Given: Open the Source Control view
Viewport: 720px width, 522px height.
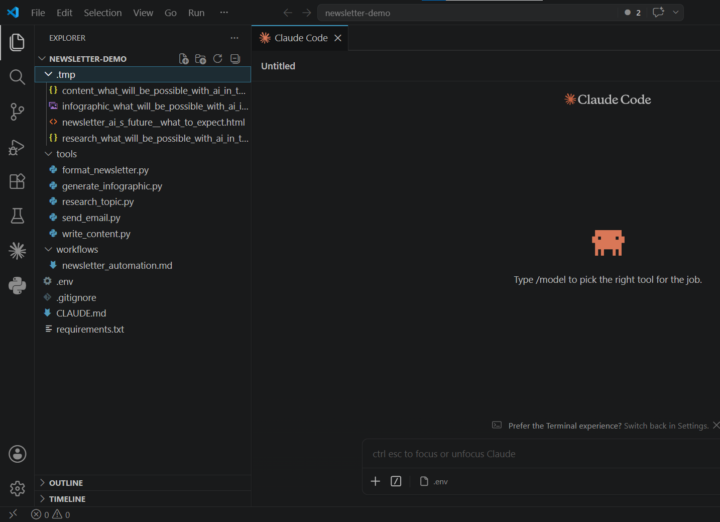Looking at the screenshot, I should click(x=17, y=112).
